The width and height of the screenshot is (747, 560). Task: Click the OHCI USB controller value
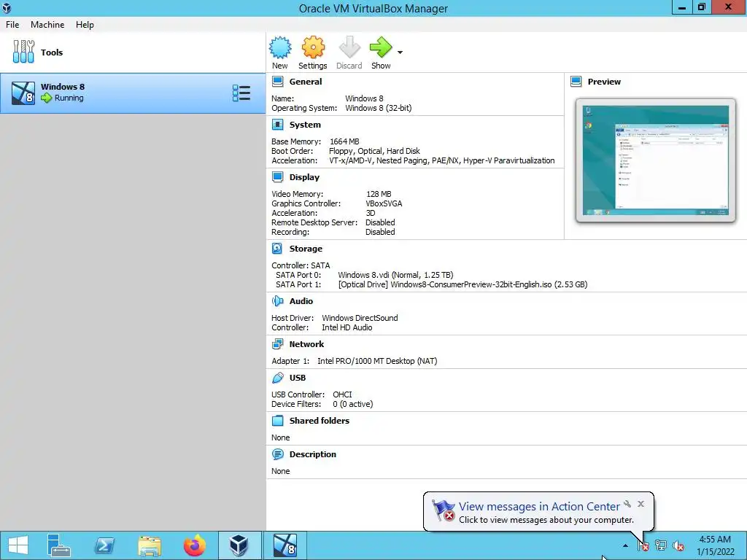pyautogui.click(x=343, y=394)
